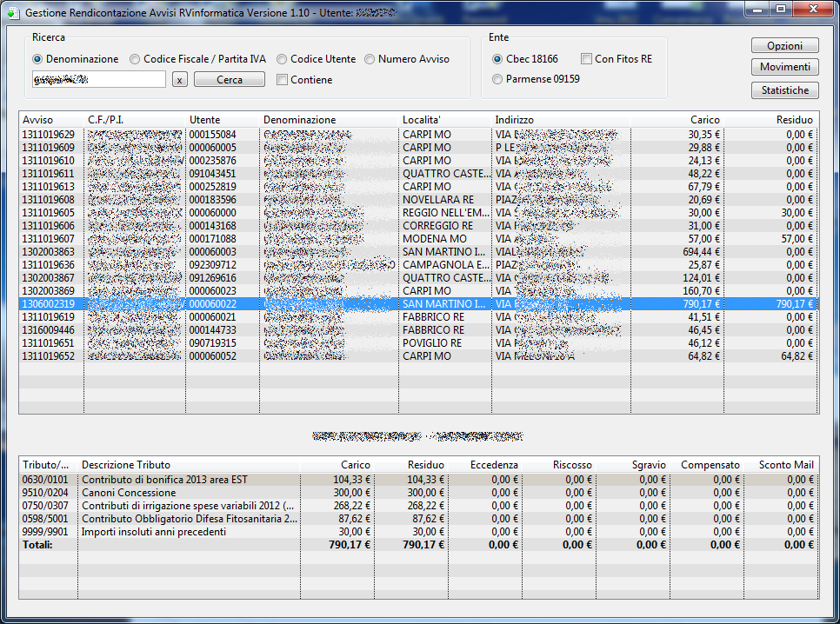840x624 pixels.
Task: Select tributo row 0630/0101
Action: pyautogui.click(x=418, y=480)
